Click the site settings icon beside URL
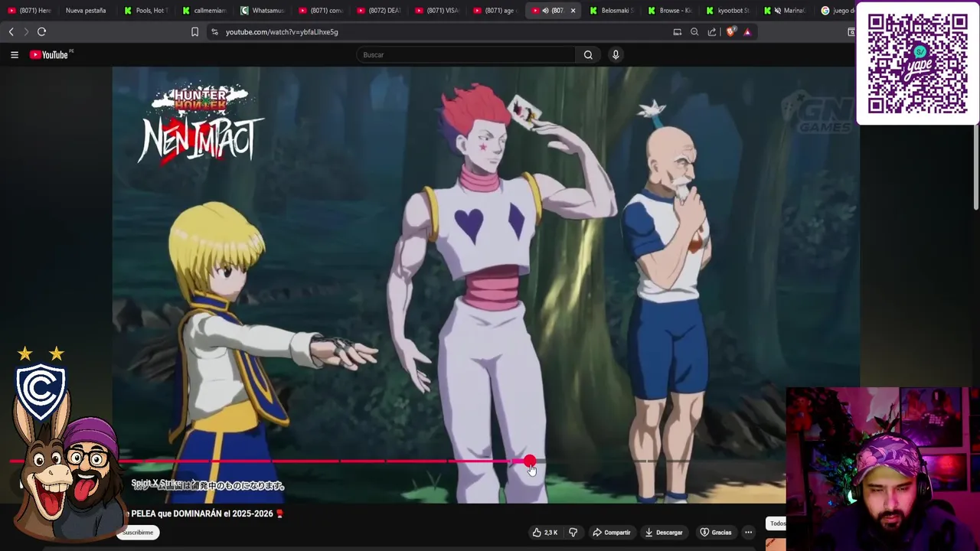The width and height of the screenshot is (980, 551). 214,31
